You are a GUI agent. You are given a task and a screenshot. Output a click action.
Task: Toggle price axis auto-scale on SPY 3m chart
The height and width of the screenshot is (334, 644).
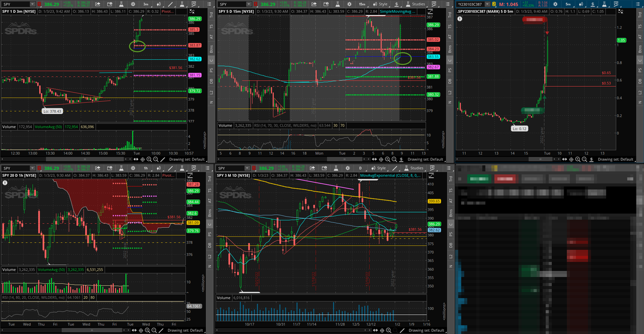[192, 12]
